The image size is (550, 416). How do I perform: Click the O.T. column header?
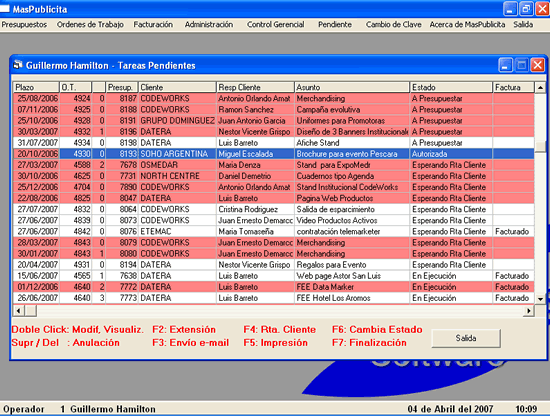75,87
